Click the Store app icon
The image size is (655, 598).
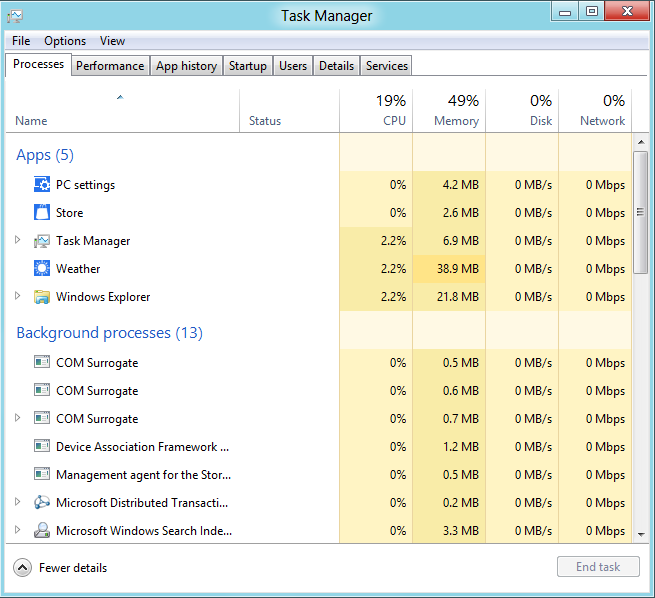(x=42, y=213)
